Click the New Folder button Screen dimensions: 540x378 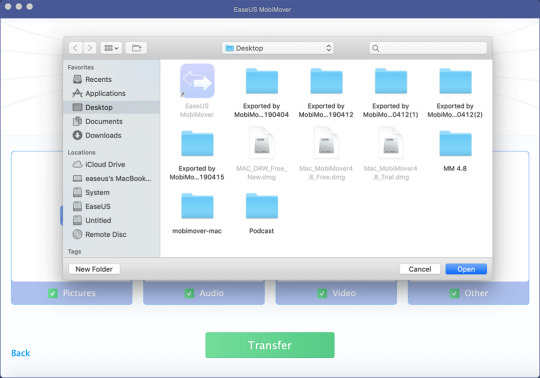[94, 269]
